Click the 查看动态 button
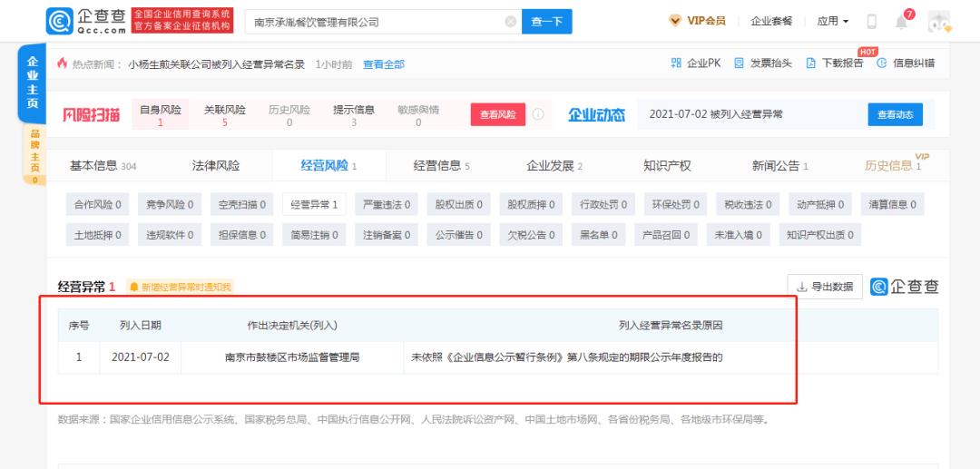 [895, 114]
